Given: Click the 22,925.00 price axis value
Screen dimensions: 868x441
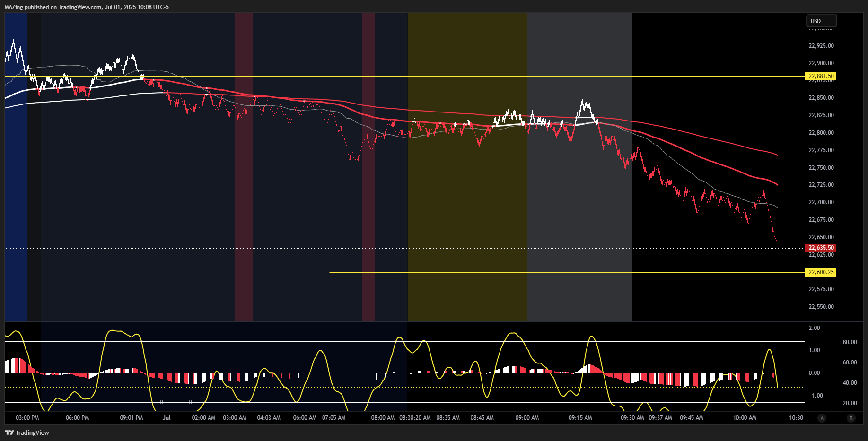Looking at the screenshot, I should (x=821, y=46).
